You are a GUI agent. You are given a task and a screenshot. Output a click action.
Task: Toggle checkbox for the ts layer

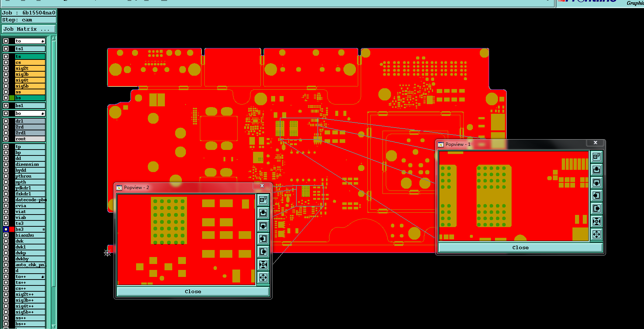click(x=6, y=56)
